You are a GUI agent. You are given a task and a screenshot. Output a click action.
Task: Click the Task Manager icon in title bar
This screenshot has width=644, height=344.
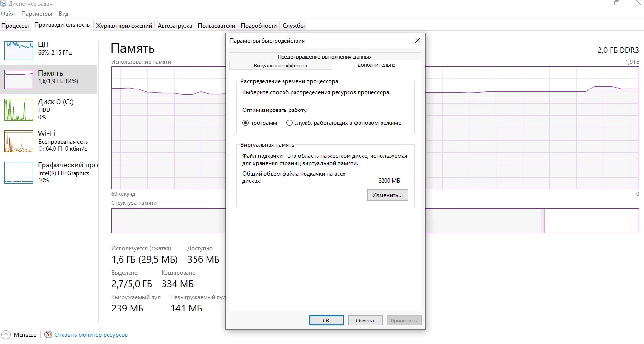(4, 3)
